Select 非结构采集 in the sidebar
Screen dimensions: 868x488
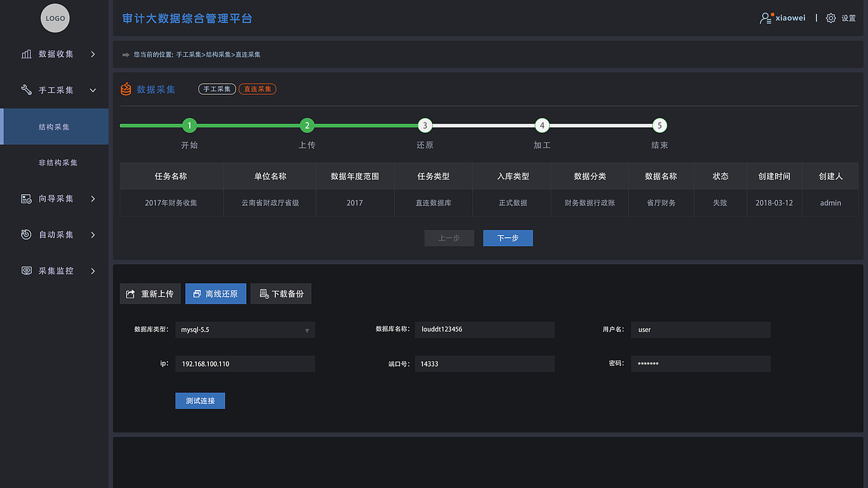click(x=58, y=163)
